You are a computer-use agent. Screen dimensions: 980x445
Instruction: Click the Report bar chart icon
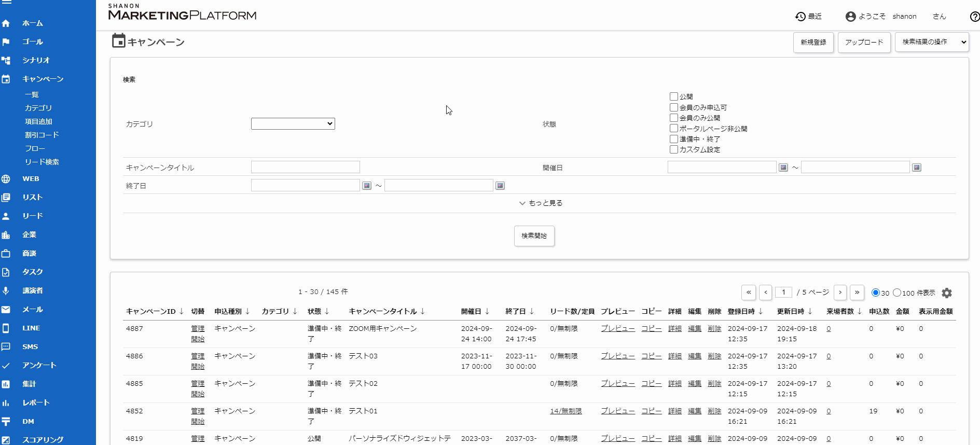6,403
